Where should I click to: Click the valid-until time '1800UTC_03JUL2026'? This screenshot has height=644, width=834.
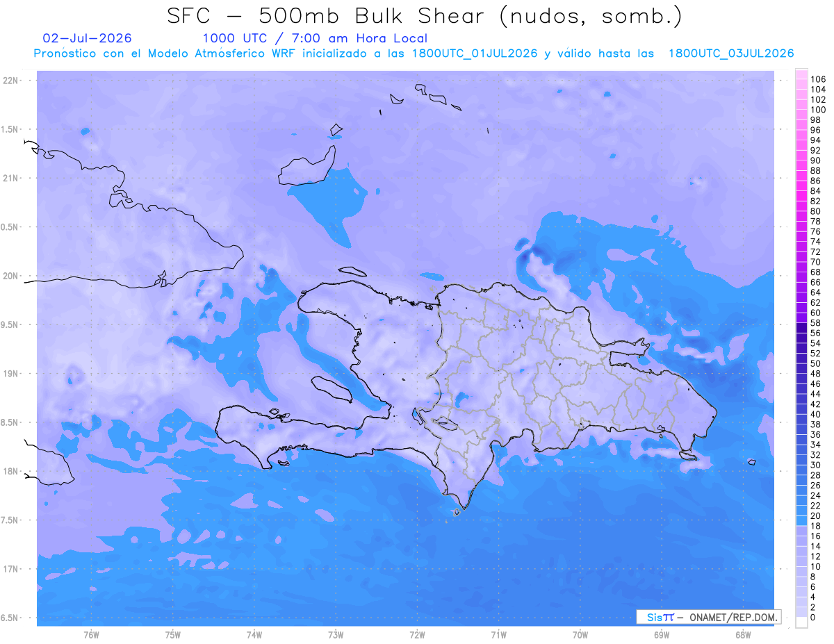point(731,53)
